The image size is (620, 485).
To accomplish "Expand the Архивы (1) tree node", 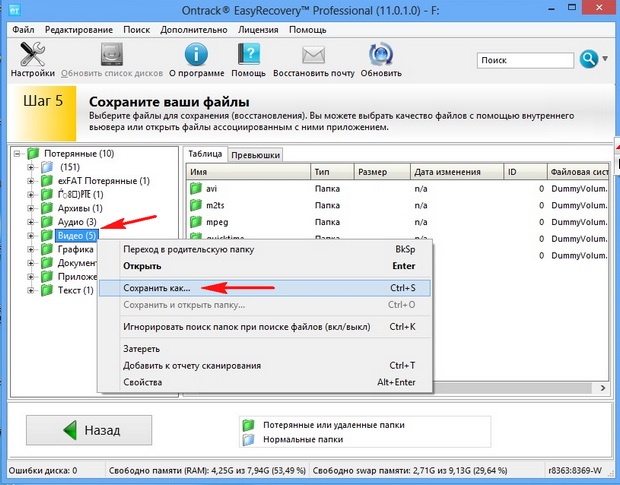I will point(31,208).
